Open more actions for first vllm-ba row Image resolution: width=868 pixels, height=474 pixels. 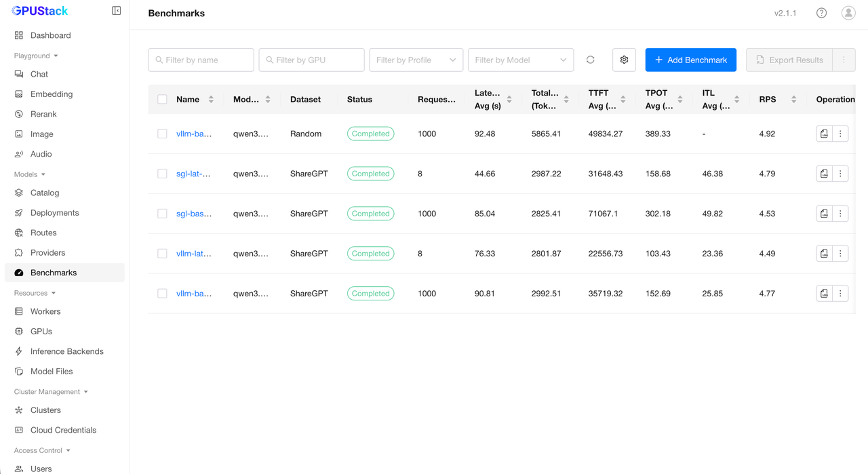(x=840, y=134)
